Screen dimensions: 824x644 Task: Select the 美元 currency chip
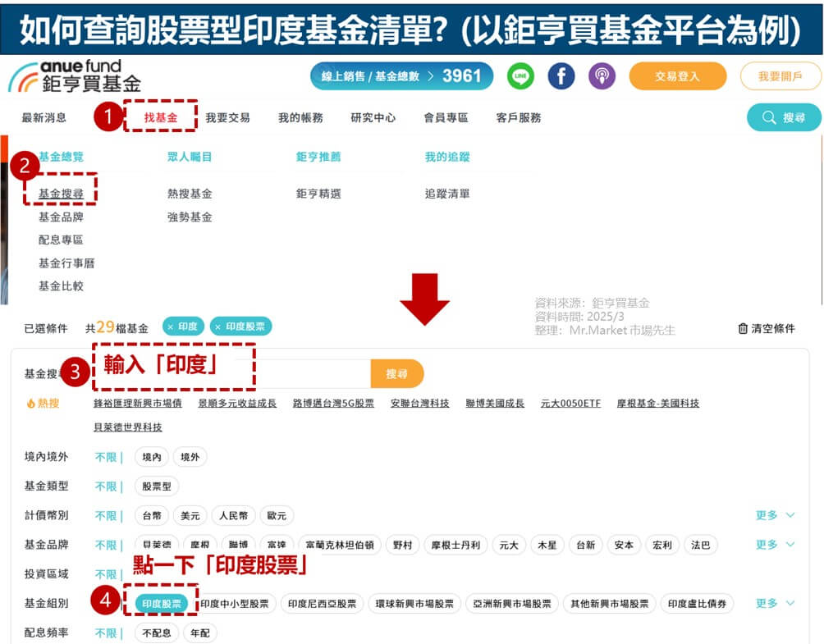coord(190,516)
